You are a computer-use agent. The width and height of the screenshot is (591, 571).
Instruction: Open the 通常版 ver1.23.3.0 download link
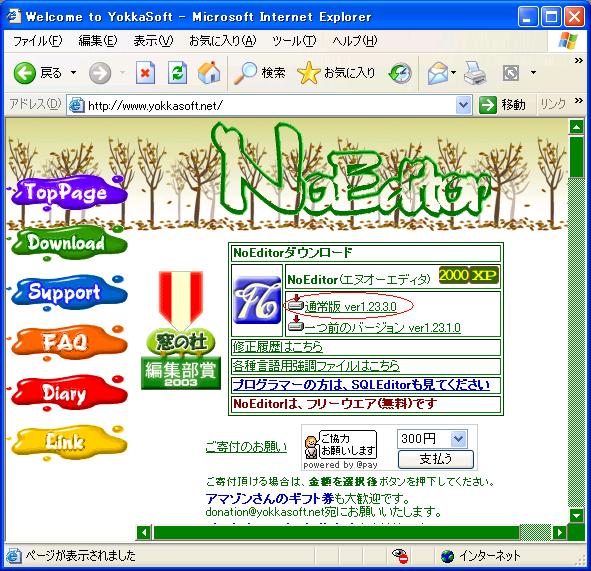coord(351,307)
